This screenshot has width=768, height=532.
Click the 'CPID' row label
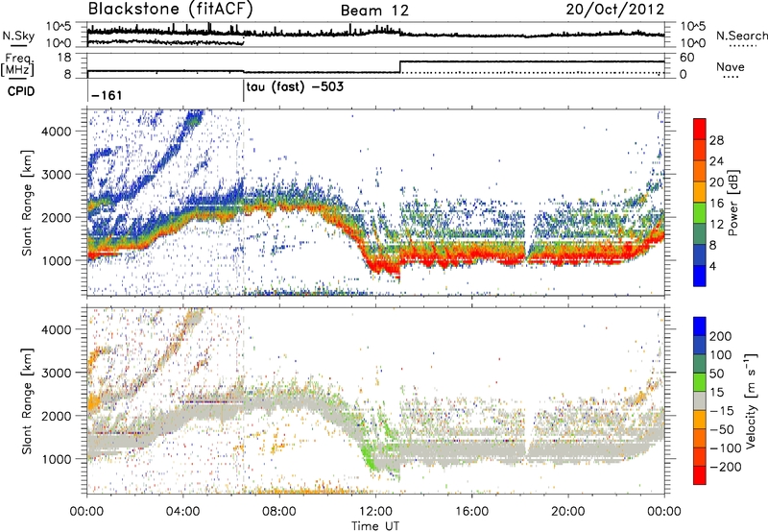(x=21, y=91)
